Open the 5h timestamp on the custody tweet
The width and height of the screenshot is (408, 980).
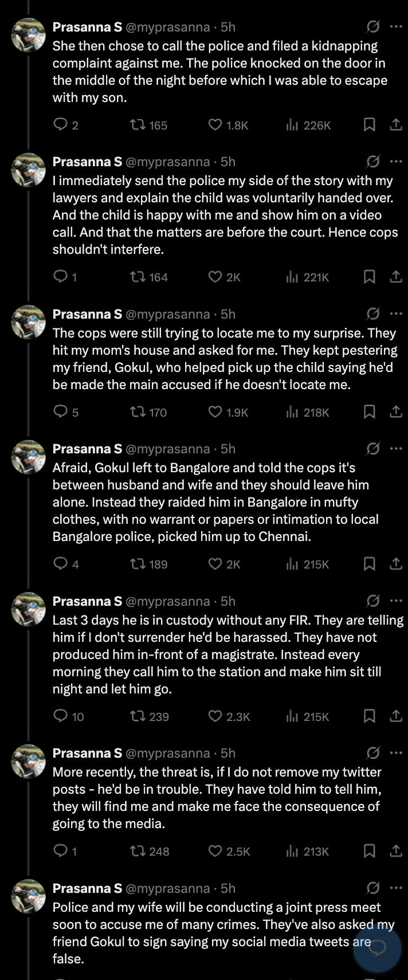click(228, 601)
